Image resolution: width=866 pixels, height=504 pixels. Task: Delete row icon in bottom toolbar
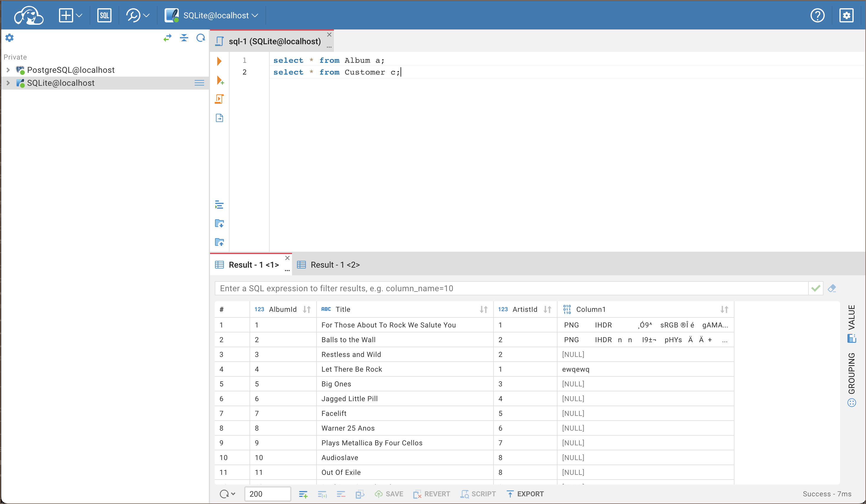click(341, 494)
